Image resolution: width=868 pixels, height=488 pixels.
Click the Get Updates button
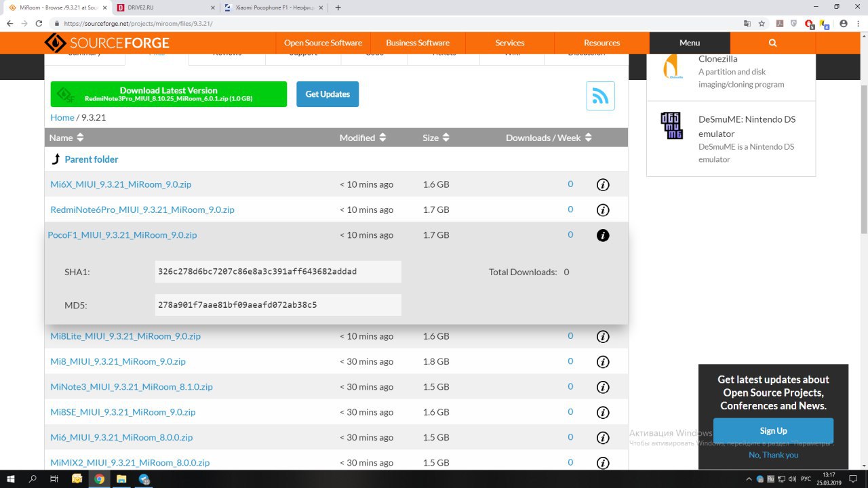click(328, 94)
